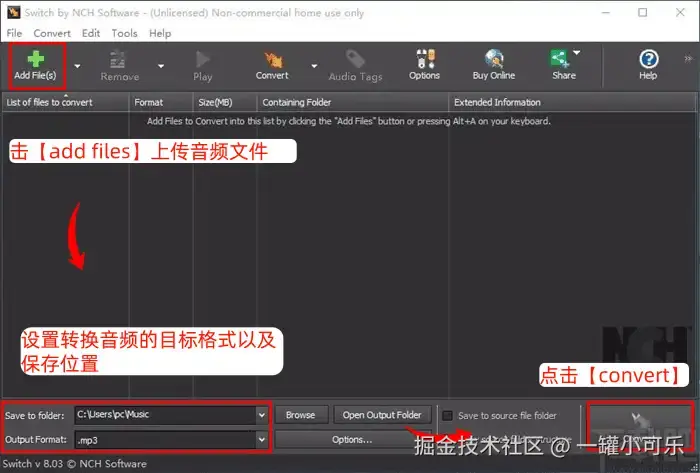Open the Edit menu
The image size is (700, 473).
[x=91, y=33]
